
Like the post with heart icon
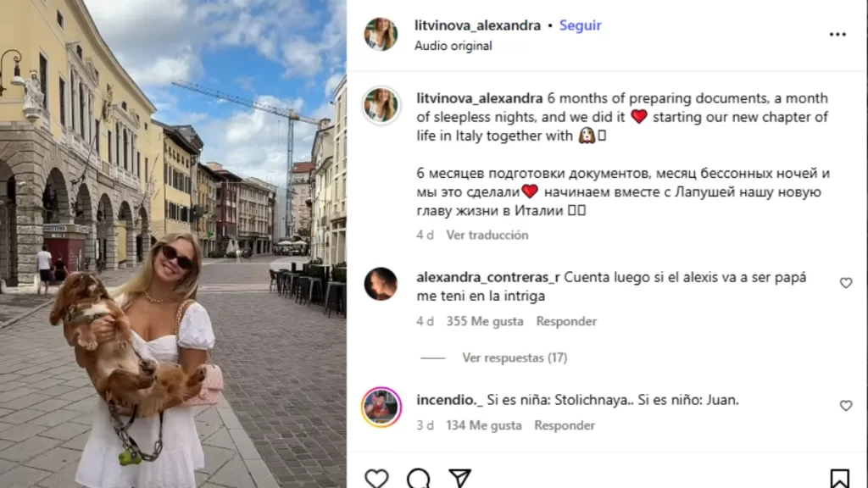[376, 478]
